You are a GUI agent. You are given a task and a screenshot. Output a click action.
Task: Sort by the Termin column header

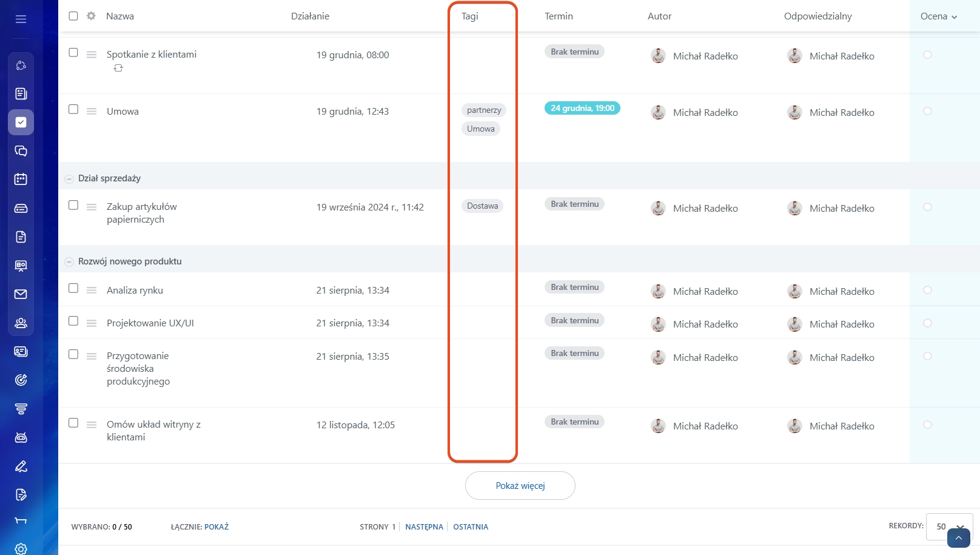[559, 16]
